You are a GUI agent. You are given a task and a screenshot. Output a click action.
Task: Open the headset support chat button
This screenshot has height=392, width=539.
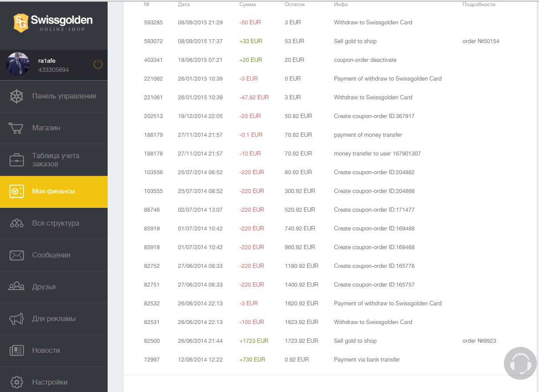click(520, 363)
